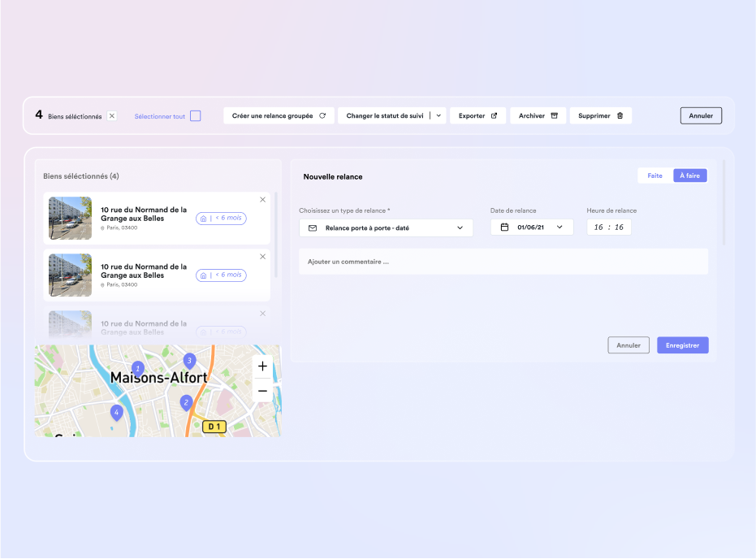Click the first card's address title text
Viewport: 756px width, 559px height.
tap(144, 214)
